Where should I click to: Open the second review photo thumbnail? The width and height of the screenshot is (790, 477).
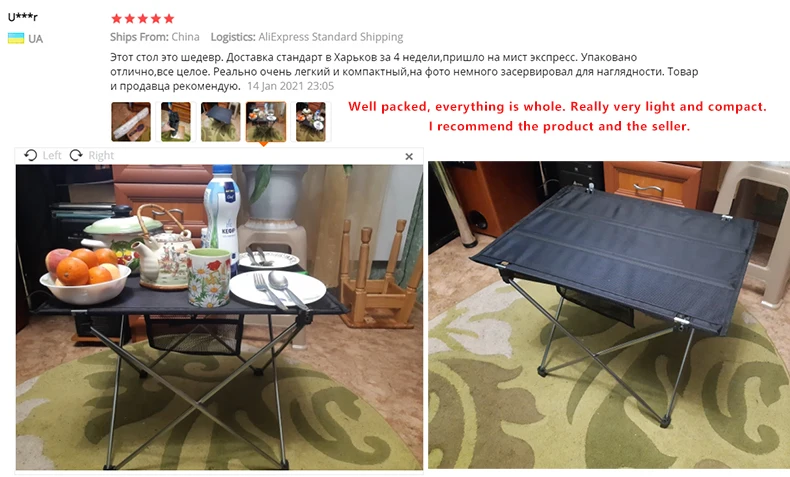pyautogui.click(x=175, y=122)
